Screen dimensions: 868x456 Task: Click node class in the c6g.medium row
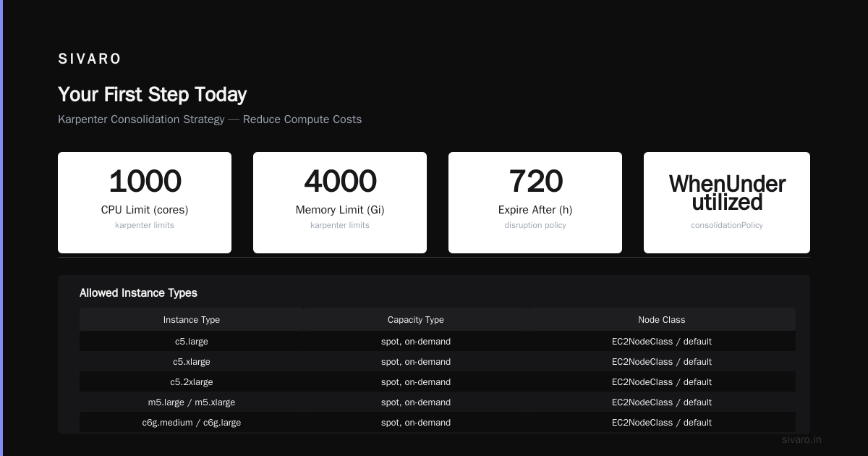[x=662, y=422]
